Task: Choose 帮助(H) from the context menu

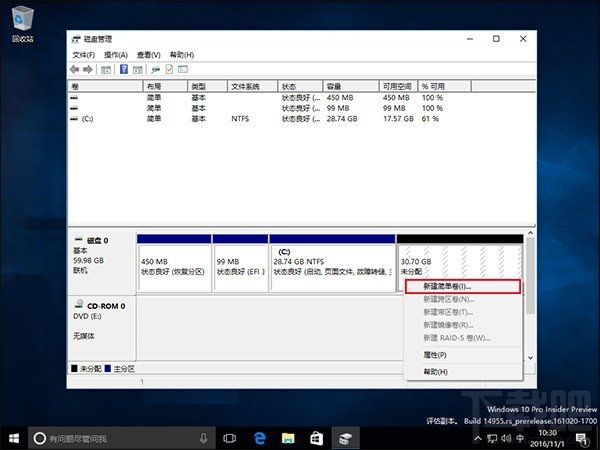Action: point(463,372)
